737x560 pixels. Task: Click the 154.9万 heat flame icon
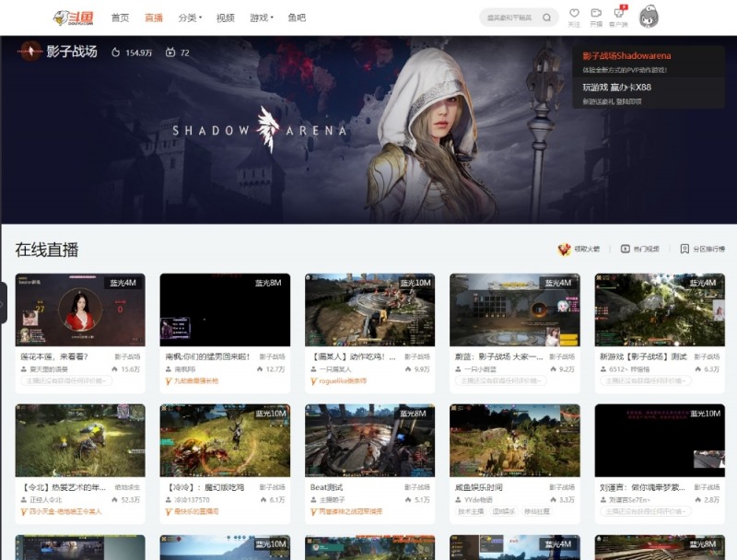click(x=116, y=52)
